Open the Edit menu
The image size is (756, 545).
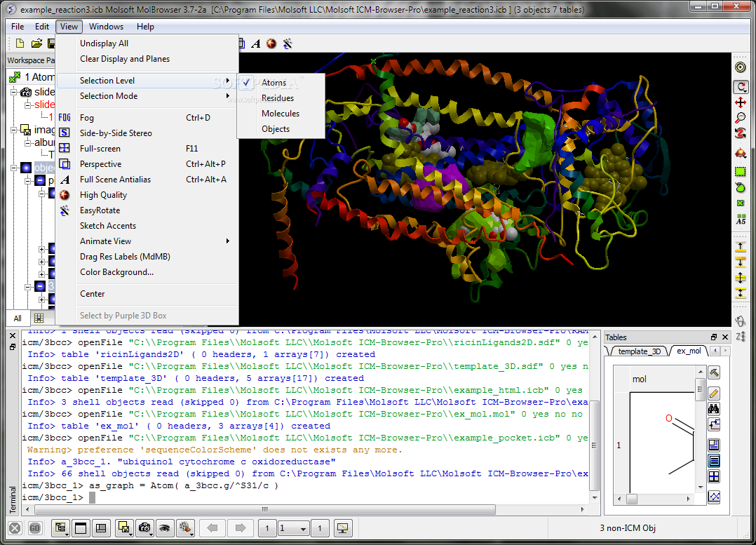coord(42,27)
